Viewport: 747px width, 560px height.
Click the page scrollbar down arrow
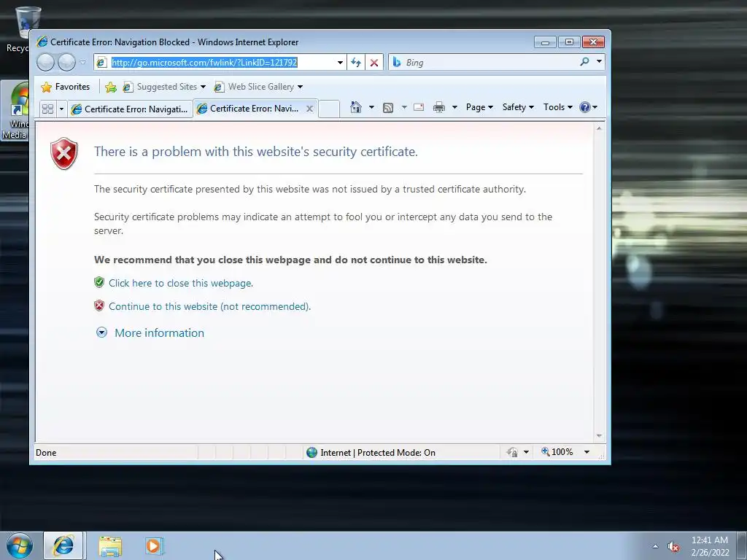pyautogui.click(x=599, y=436)
